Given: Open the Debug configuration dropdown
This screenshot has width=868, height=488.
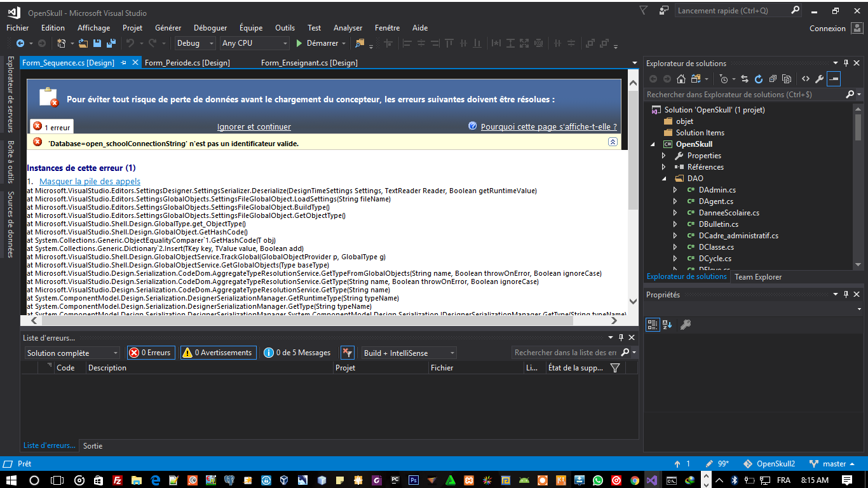Looking at the screenshot, I should pyautogui.click(x=196, y=43).
